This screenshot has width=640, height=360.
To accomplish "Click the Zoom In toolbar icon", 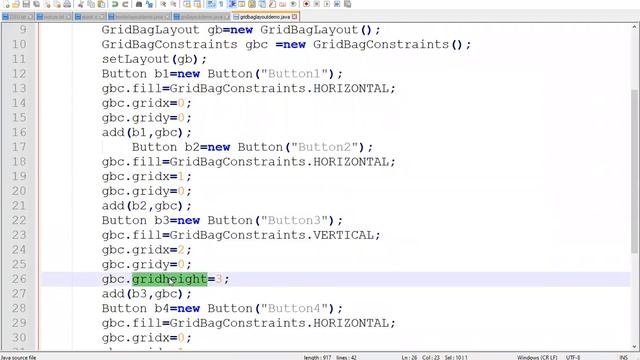I will [163, 4].
